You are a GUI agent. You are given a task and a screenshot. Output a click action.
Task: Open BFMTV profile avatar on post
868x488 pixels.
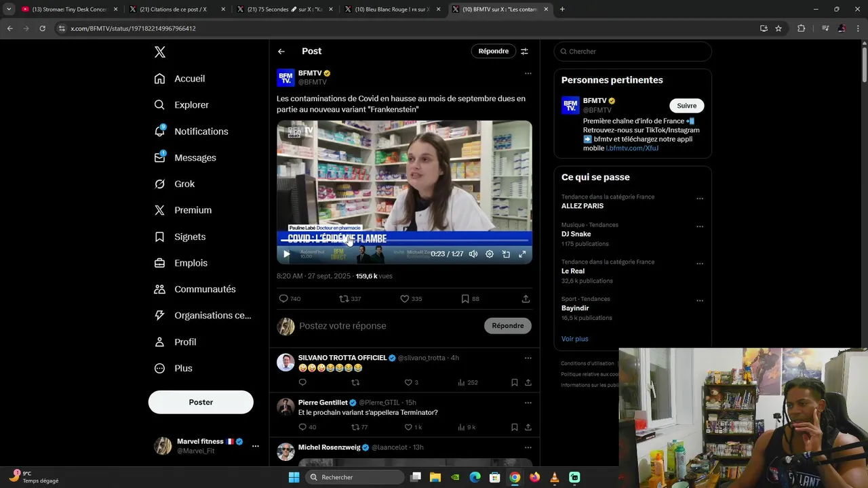click(x=285, y=77)
